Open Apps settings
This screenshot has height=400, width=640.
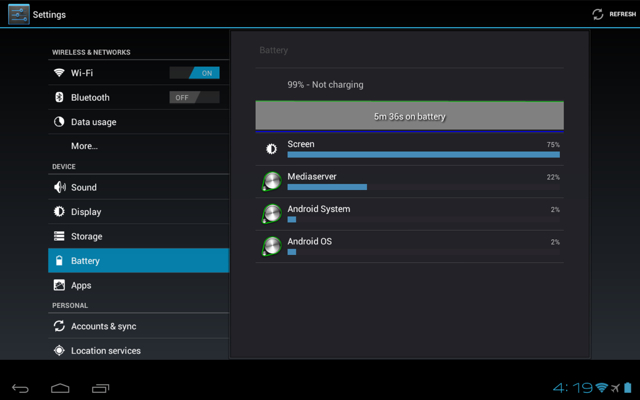(138, 285)
